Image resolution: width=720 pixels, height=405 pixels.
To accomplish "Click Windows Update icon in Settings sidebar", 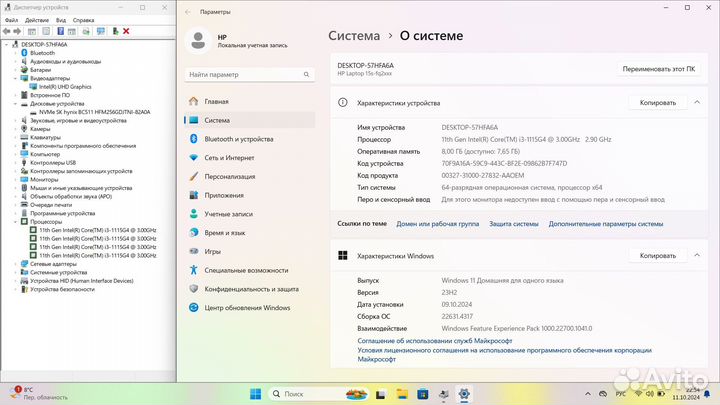I will [x=194, y=308].
